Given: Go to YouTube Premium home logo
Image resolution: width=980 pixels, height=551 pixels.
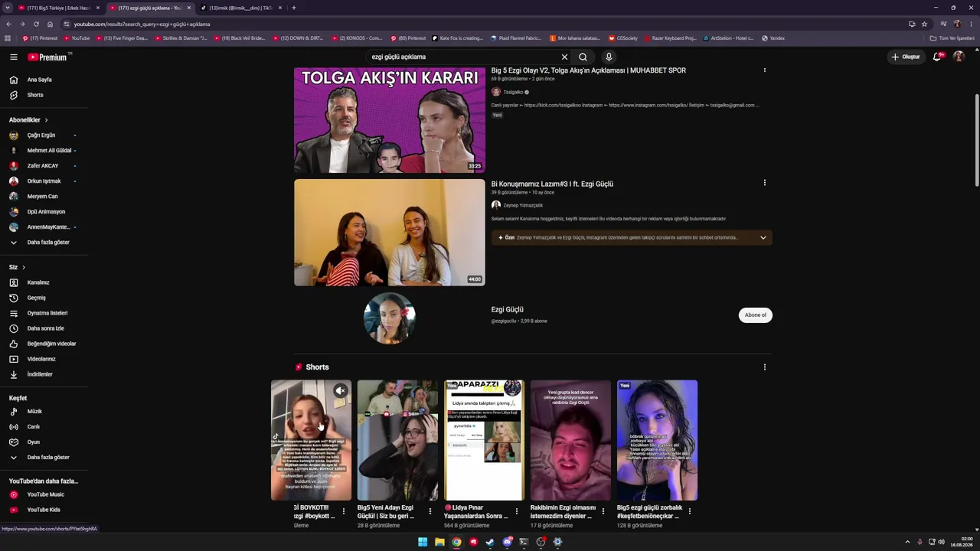Looking at the screenshot, I should [49, 57].
